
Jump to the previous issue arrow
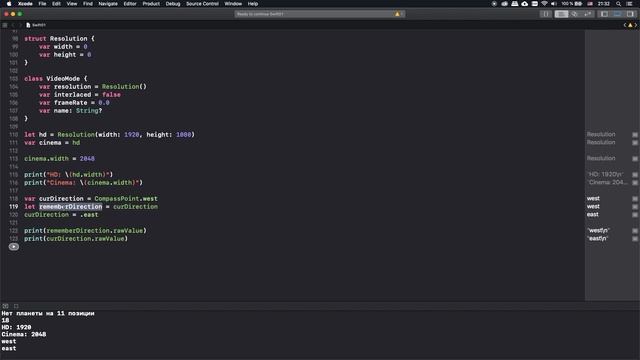tap(625, 25)
